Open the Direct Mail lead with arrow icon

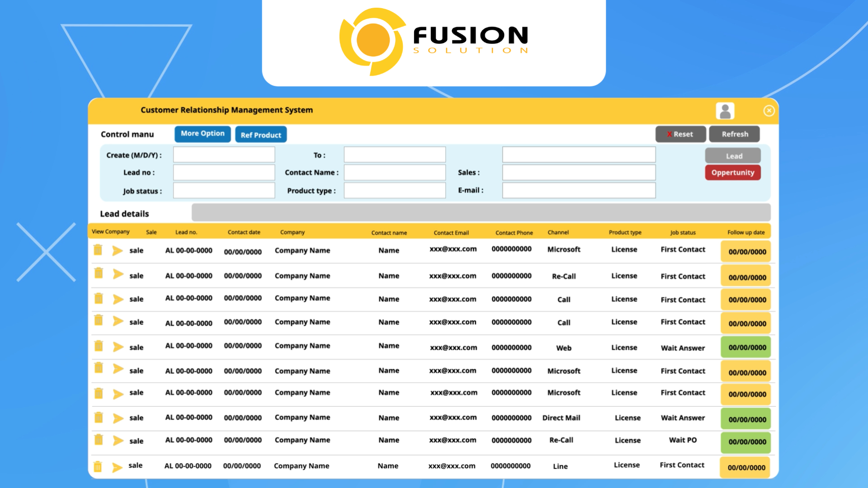[118, 418]
